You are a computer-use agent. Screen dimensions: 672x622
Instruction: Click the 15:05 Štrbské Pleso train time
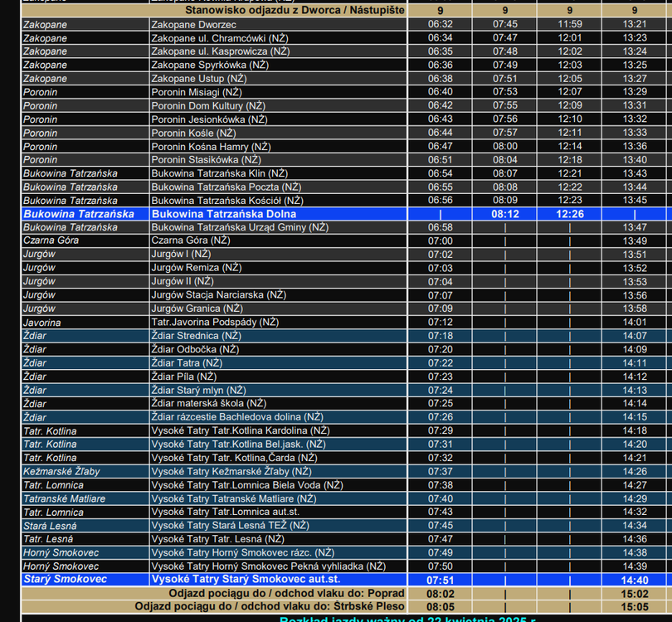click(635, 607)
